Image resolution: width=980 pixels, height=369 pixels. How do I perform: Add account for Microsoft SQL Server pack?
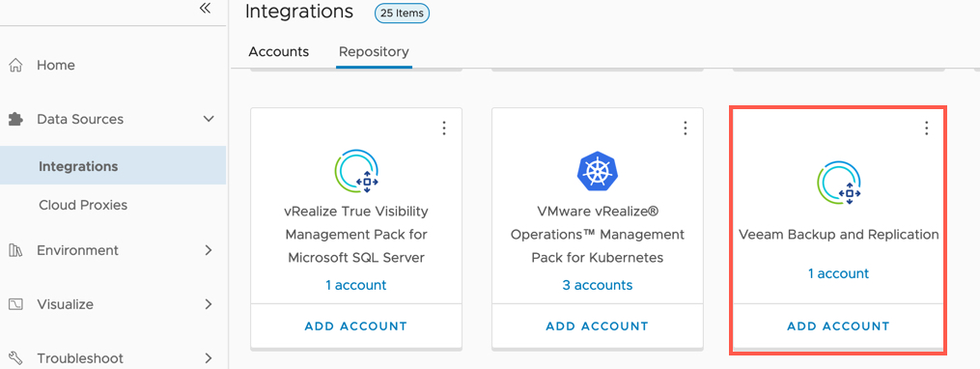356,326
